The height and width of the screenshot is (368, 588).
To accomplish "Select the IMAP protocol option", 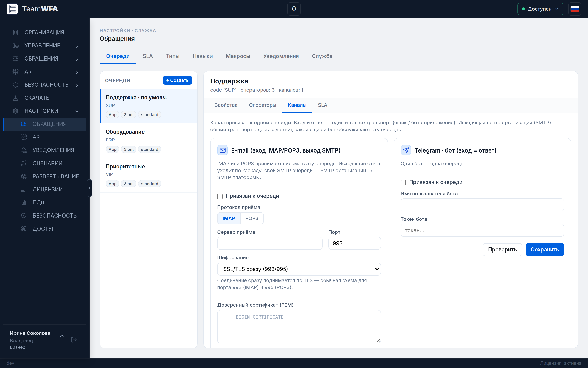I will coord(229,218).
